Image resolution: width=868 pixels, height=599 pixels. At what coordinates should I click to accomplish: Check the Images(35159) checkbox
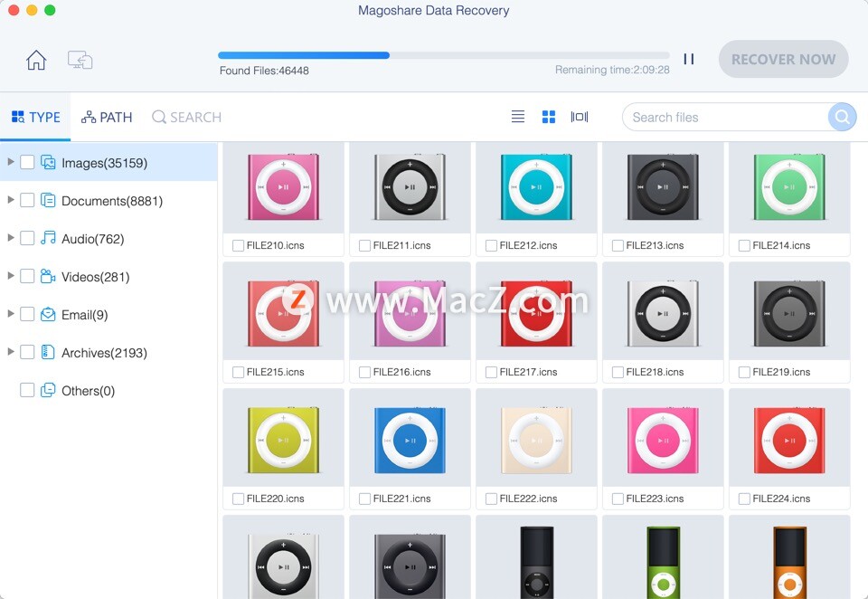pos(27,162)
